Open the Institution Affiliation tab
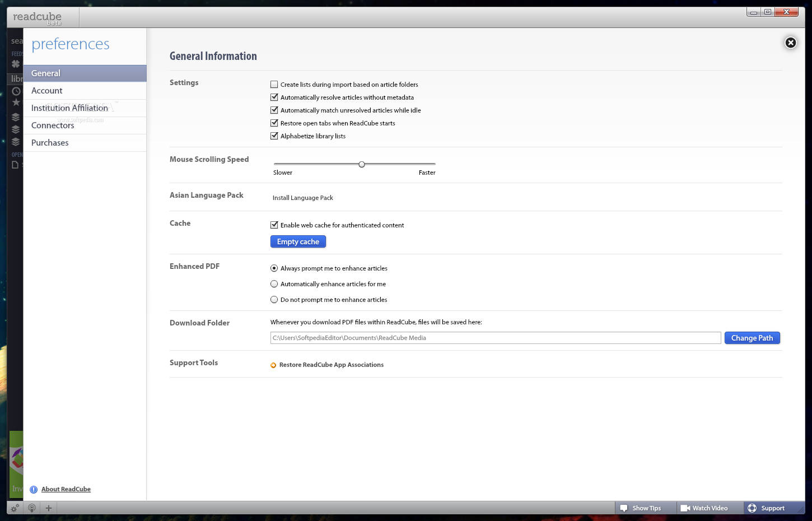812x521 pixels. click(85, 108)
